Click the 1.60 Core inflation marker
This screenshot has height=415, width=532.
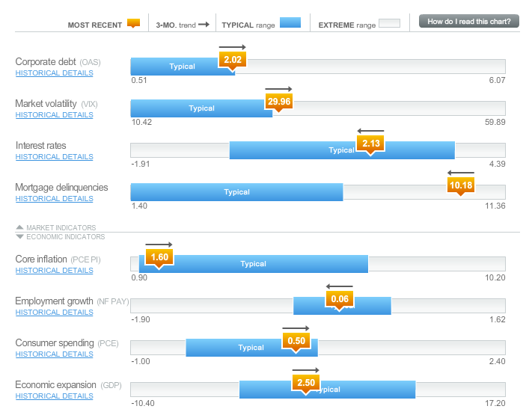[x=159, y=257]
